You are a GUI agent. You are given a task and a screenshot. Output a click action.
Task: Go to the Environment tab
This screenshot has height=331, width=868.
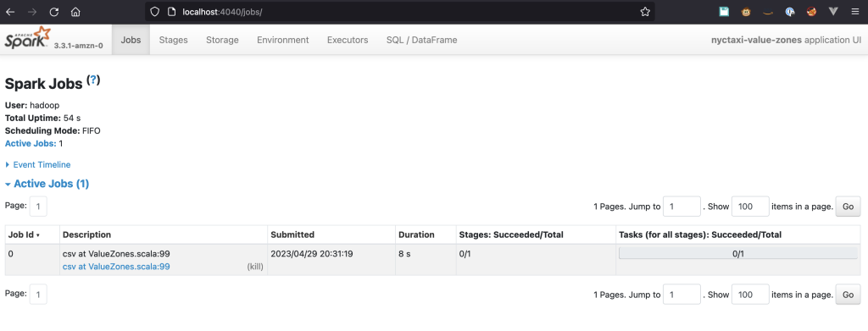[x=283, y=40]
